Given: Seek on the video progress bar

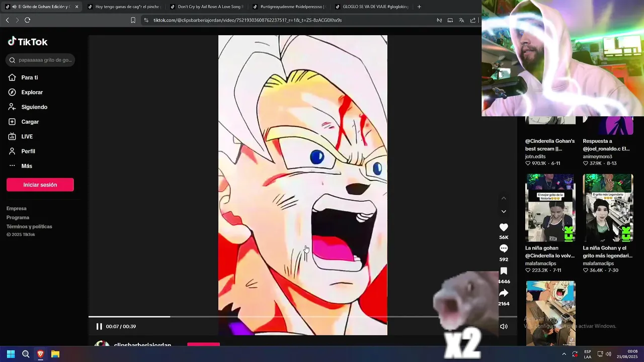Looking at the screenshot, I should 303,317.
